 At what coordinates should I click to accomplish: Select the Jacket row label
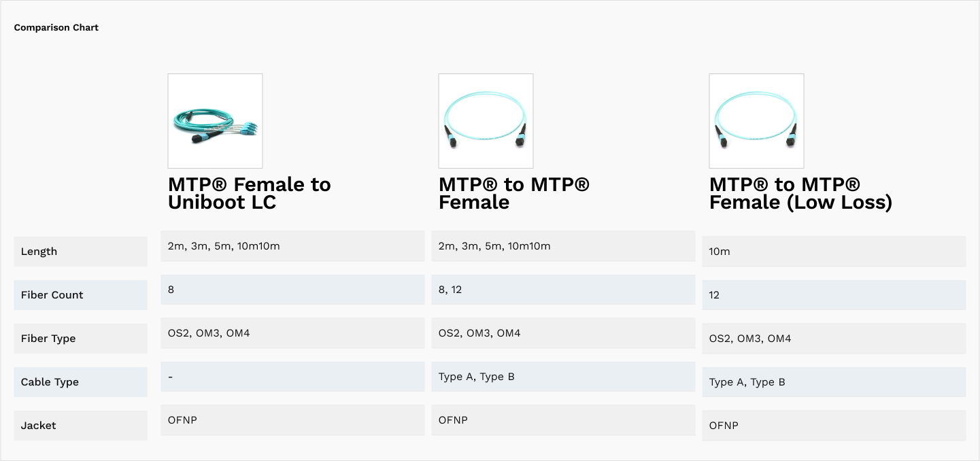39,426
